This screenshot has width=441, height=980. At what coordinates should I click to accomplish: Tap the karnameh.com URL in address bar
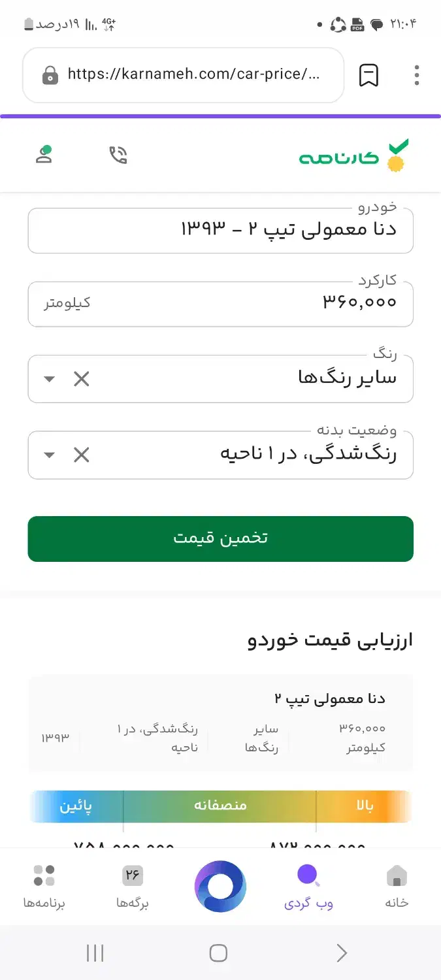(x=189, y=75)
